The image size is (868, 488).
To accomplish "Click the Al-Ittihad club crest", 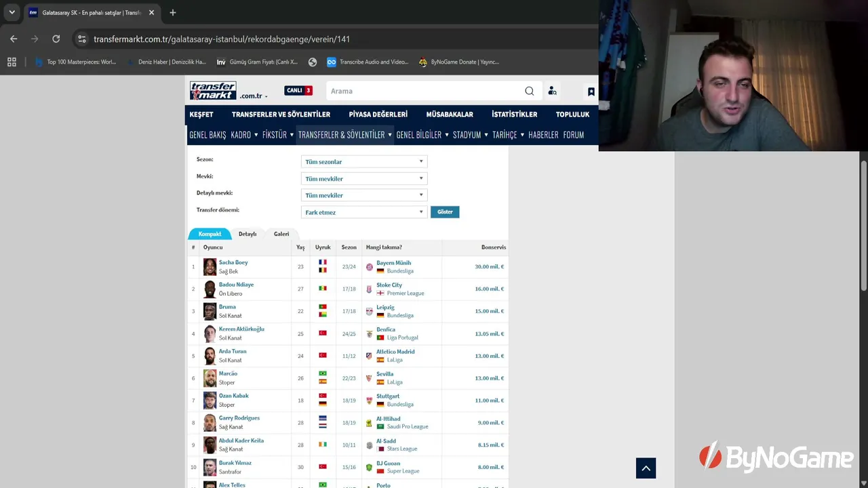I will (x=370, y=423).
